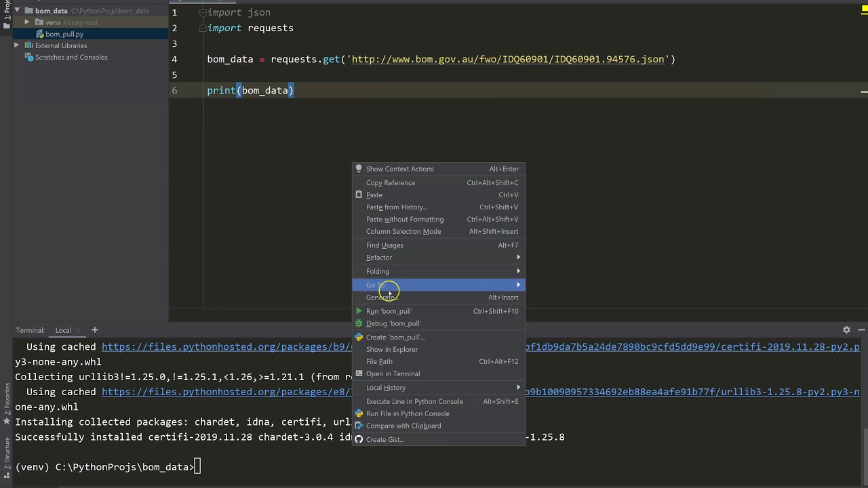Select Paste without Formatting
Viewport: 868px width, 488px height.
(x=438, y=219)
